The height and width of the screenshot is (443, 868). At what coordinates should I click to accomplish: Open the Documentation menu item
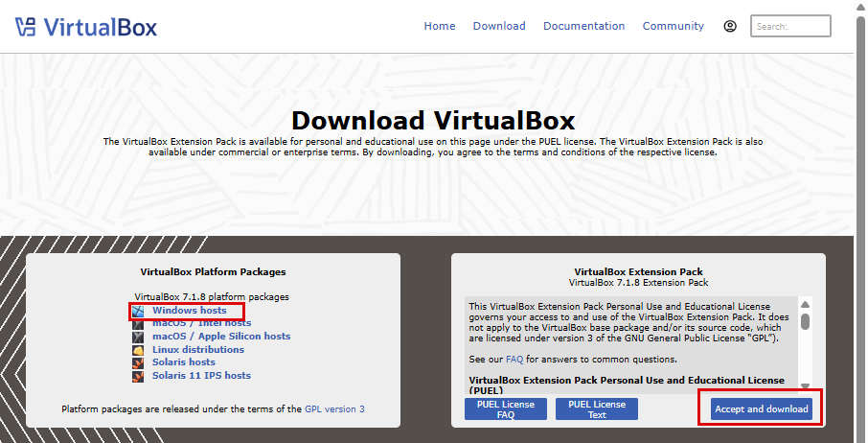tap(583, 26)
